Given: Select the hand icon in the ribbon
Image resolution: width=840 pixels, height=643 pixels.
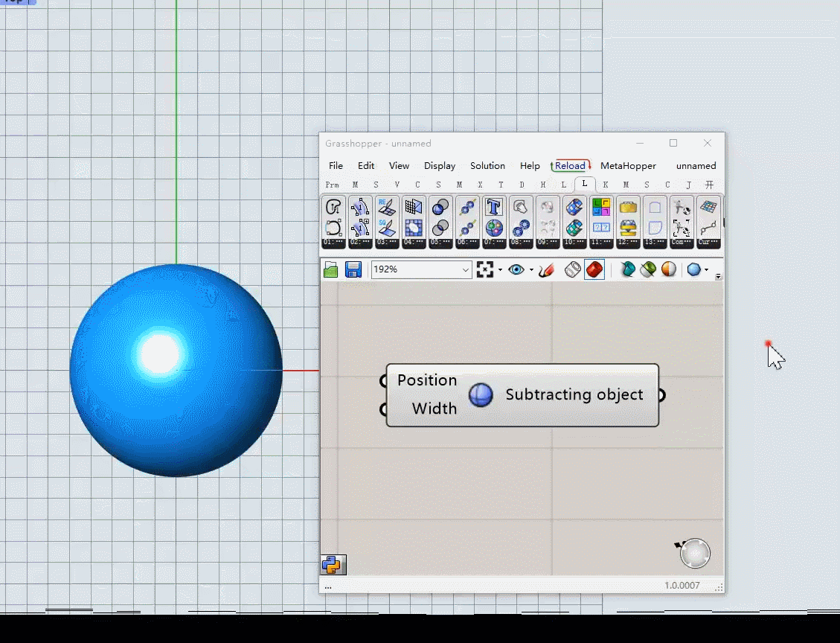Looking at the screenshot, I should tap(521, 207).
